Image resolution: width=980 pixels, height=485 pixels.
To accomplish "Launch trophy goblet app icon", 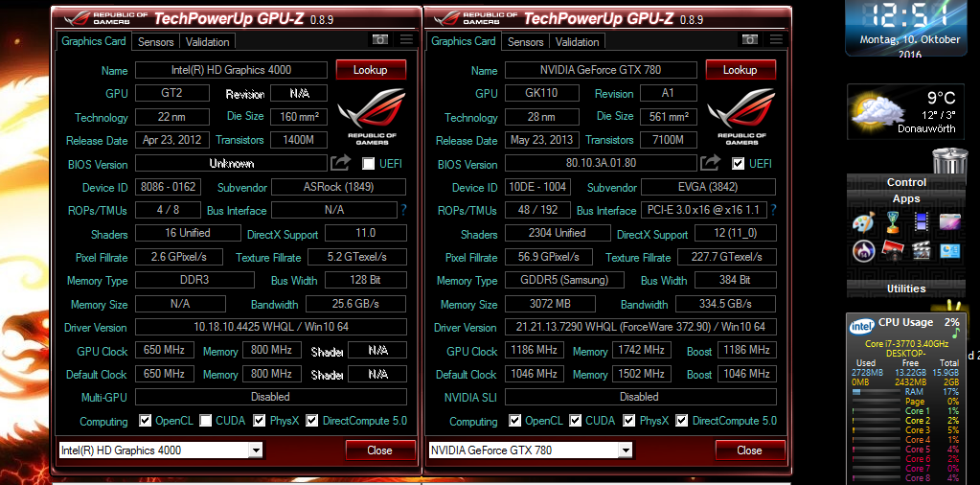I will [893, 221].
